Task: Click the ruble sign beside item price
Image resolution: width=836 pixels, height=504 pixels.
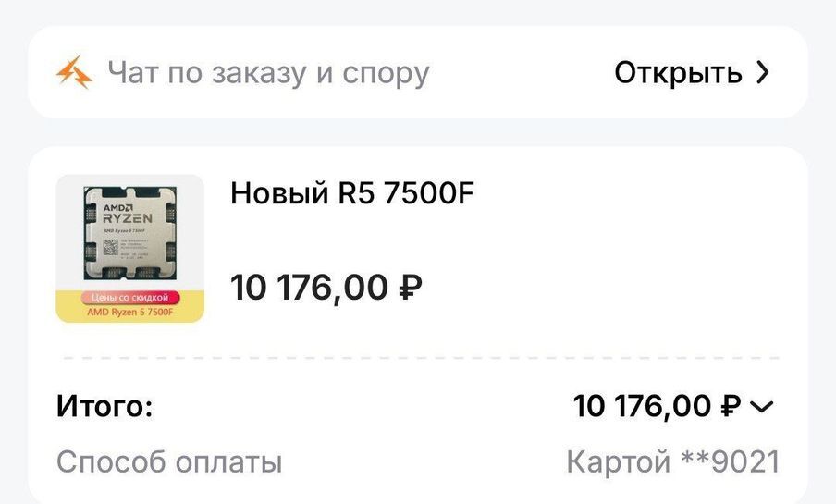Action: pyautogui.click(x=411, y=288)
